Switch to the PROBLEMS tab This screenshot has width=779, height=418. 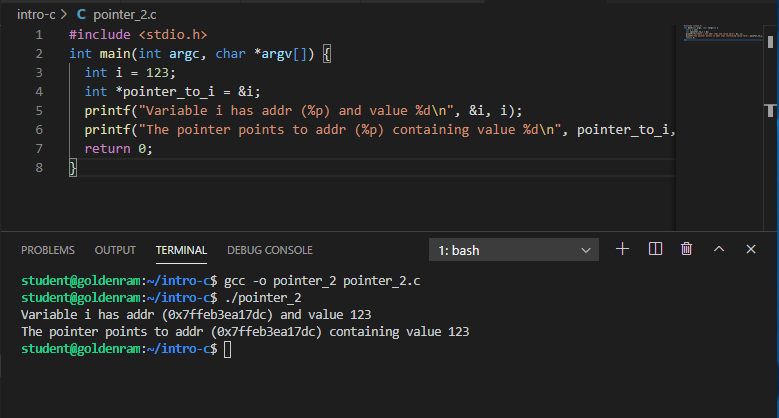click(x=48, y=250)
